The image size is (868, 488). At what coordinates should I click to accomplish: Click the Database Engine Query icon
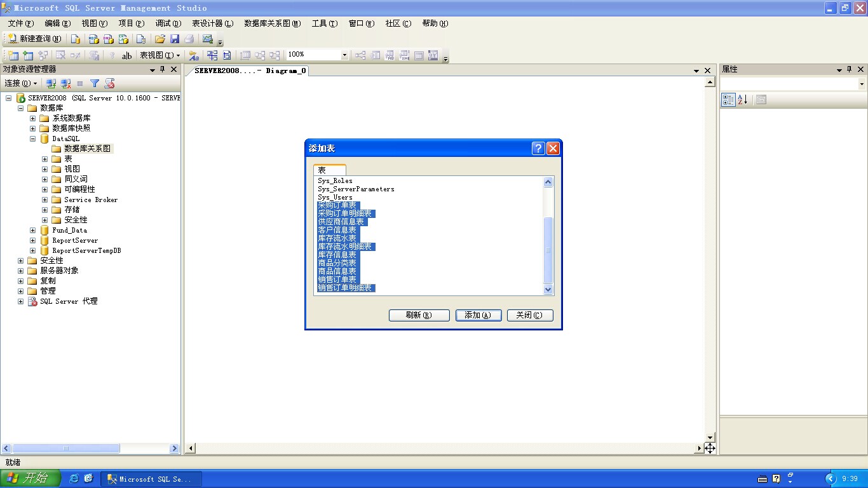coord(76,39)
